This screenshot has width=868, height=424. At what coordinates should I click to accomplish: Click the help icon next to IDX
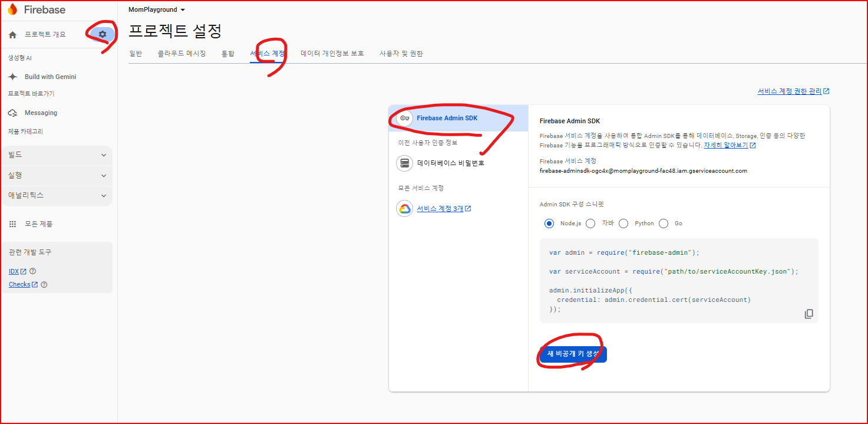pos(32,271)
